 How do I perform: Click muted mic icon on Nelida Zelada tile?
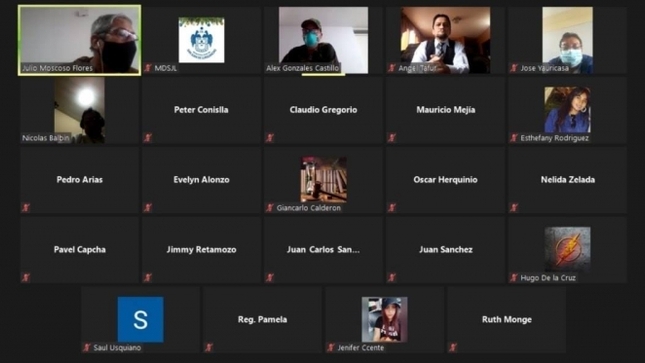coord(514,207)
